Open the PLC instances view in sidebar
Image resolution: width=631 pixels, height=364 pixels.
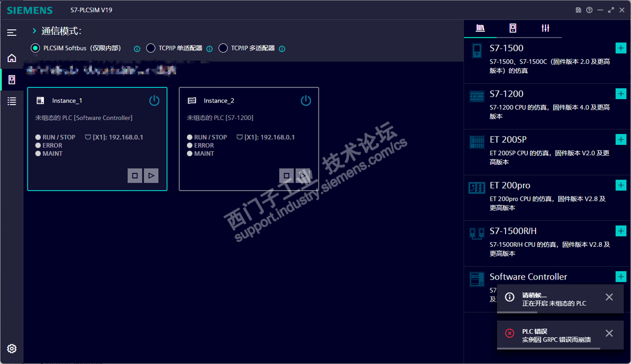[x=12, y=80]
